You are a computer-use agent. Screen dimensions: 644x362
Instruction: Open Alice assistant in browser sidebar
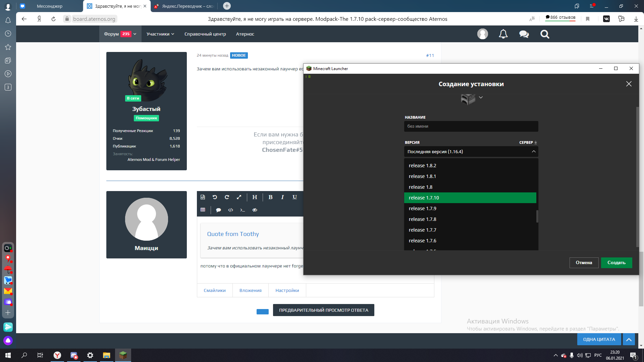8,341
